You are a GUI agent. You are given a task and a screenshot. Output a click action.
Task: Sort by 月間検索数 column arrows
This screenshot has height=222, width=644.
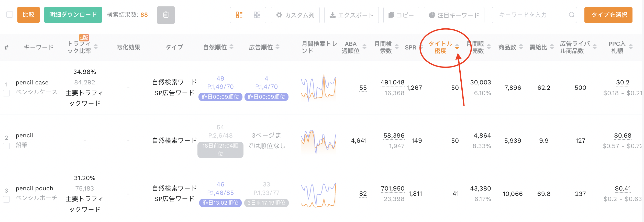click(x=397, y=47)
